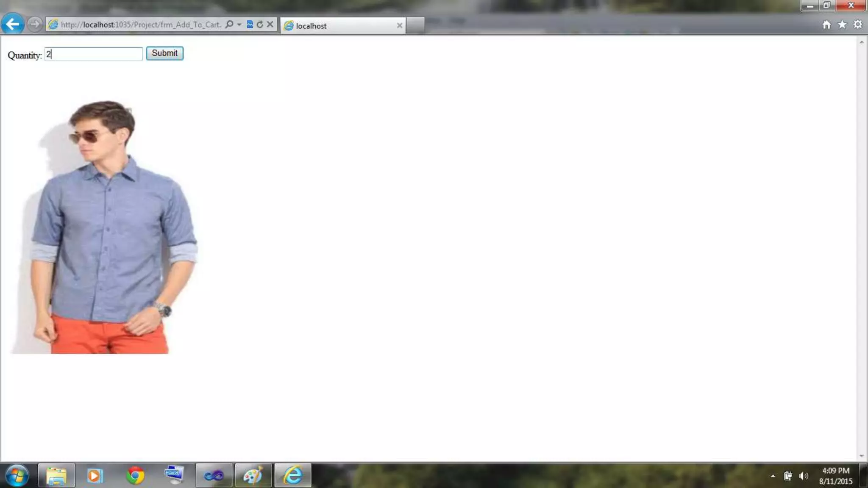The width and height of the screenshot is (868, 488).
Task: Open Favorites star icon
Action: pos(842,25)
